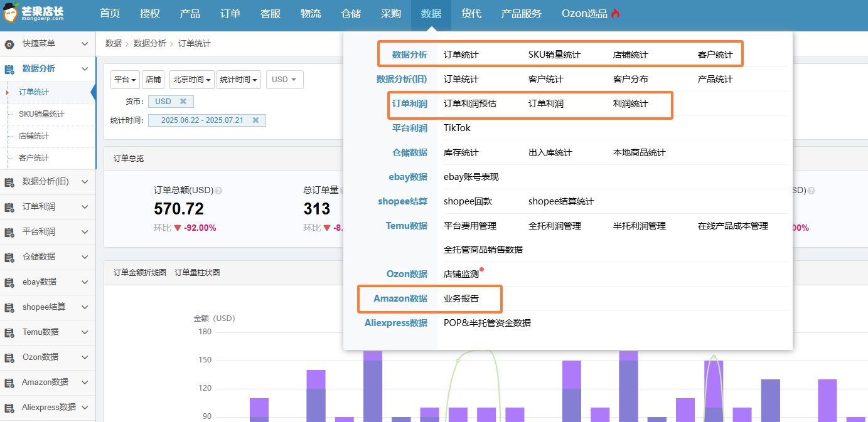Switch to the 订单金额折线图 chart tab
The height and width of the screenshot is (422, 868).
140,273
